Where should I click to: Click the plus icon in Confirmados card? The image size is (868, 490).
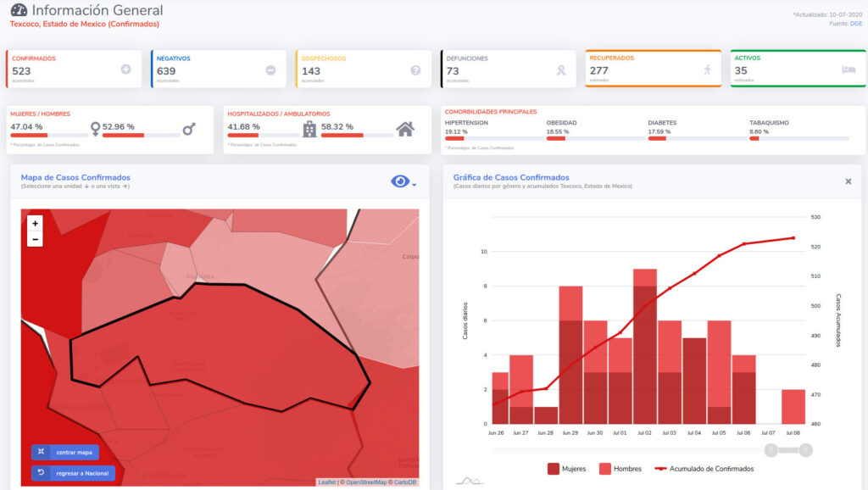(x=125, y=70)
